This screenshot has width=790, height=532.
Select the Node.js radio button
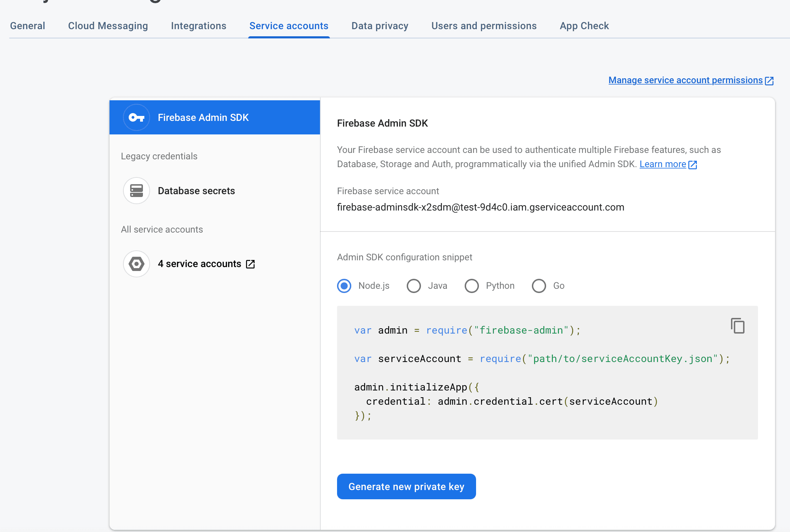(344, 286)
